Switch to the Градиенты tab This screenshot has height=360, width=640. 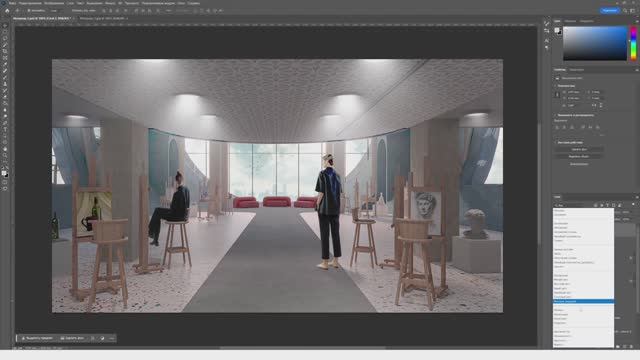[587, 21]
